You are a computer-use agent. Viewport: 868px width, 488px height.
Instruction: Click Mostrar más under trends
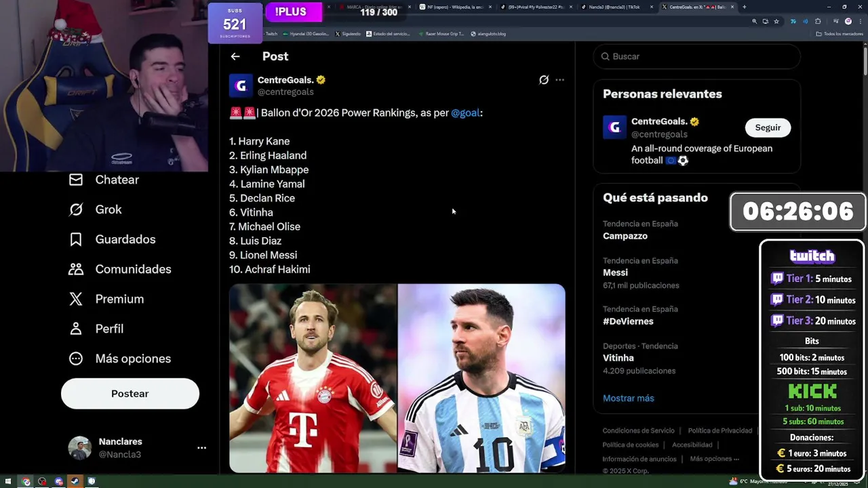click(629, 398)
